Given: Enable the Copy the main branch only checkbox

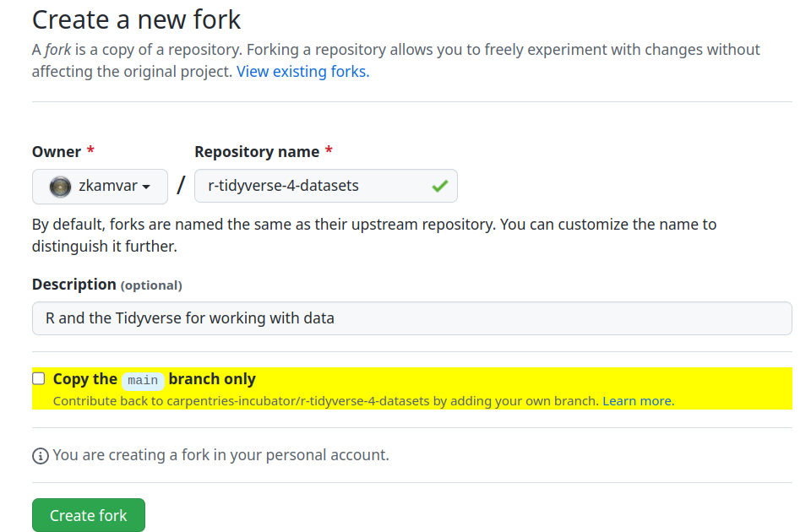Looking at the screenshot, I should click(x=38, y=378).
